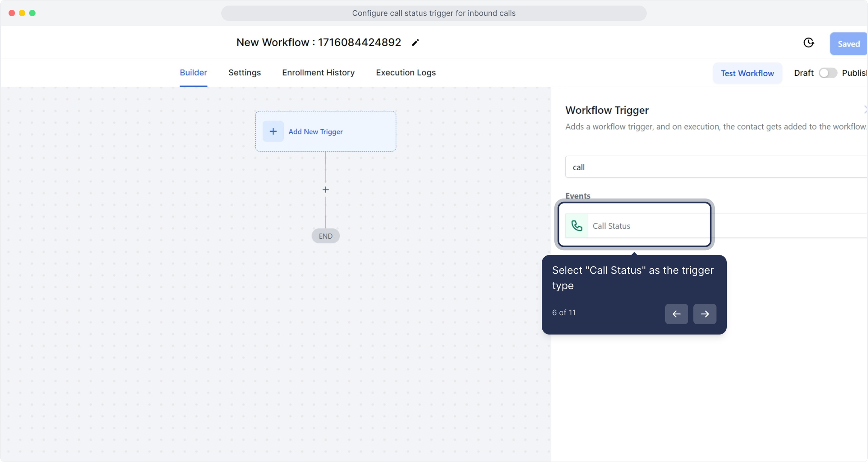Open the Enrollment History tab
The image size is (868, 462).
point(318,73)
